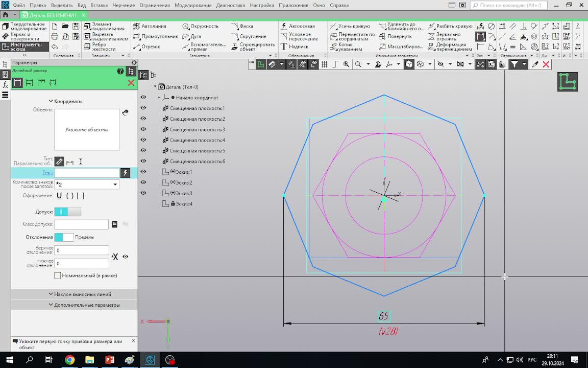
Task: Select the Надпись text tool
Action: [295, 47]
